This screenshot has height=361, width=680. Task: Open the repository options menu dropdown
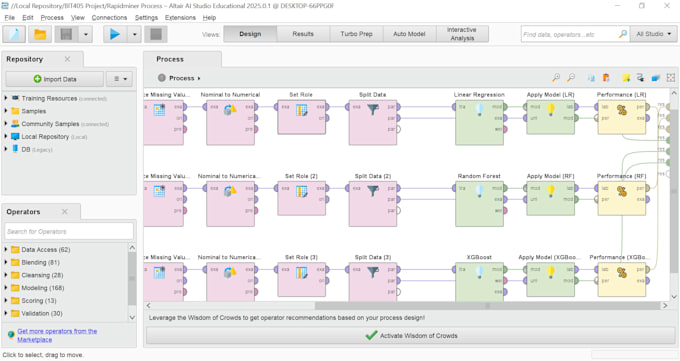[120, 79]
